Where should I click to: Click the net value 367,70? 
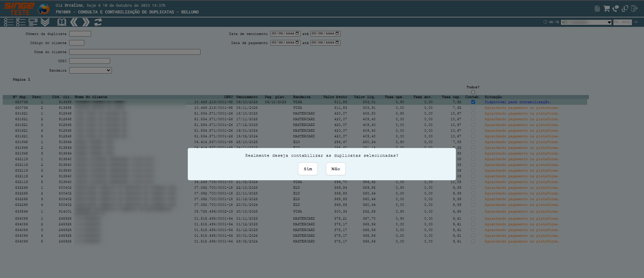click(x=369, y=219)
